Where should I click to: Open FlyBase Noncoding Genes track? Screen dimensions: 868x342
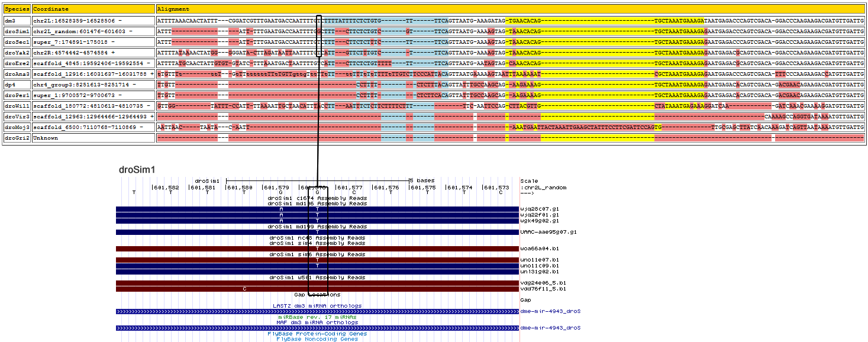[317, 339]
